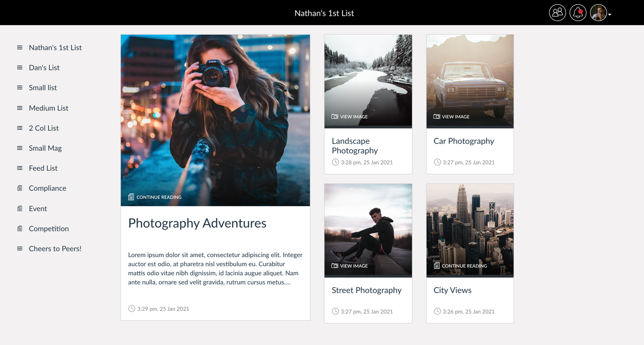Open Competition page in sidebar

(49, 228)
